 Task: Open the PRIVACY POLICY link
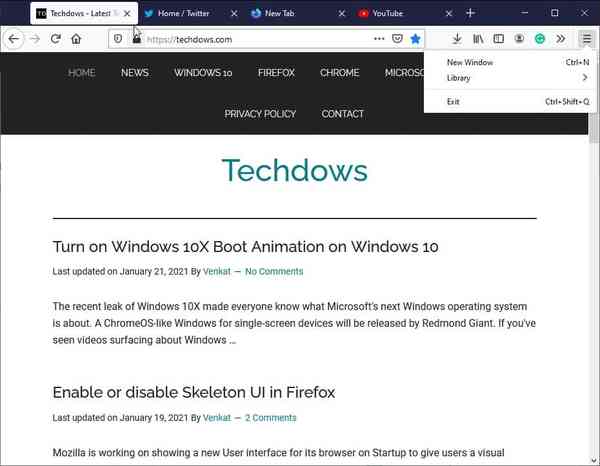tap(260, 114)
